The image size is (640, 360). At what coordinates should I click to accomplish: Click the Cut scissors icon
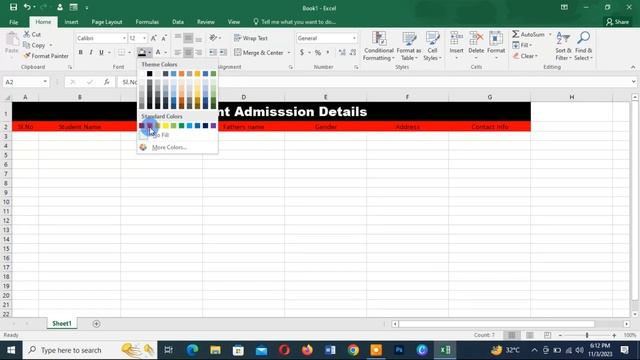pyautogui.click(x=27, y=34)
